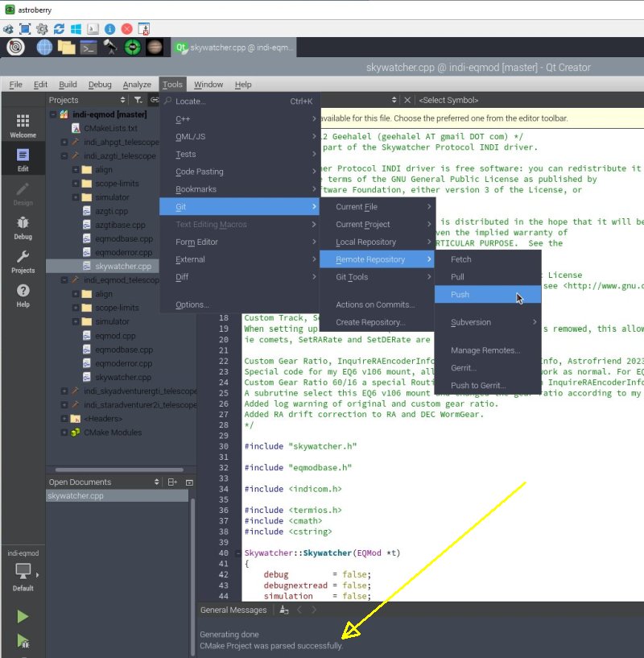644x658 pixels.
Task: Select skywatcher.cpp in Open Documents list
Action: pos(118,495)
